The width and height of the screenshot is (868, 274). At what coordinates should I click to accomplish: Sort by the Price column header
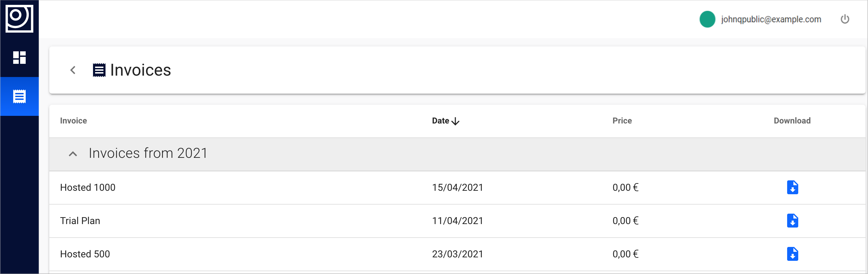point(622,121)
